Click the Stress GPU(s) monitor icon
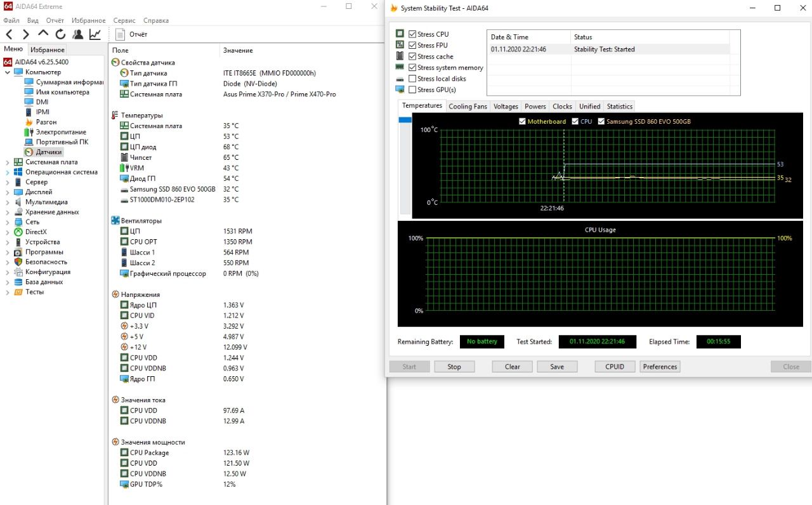Viewport: 812px width, 505px height. coord(400,89)
